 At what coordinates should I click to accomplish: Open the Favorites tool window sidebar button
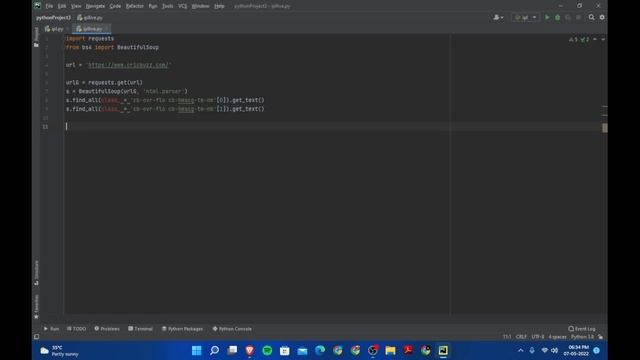(x=36, y=307)
